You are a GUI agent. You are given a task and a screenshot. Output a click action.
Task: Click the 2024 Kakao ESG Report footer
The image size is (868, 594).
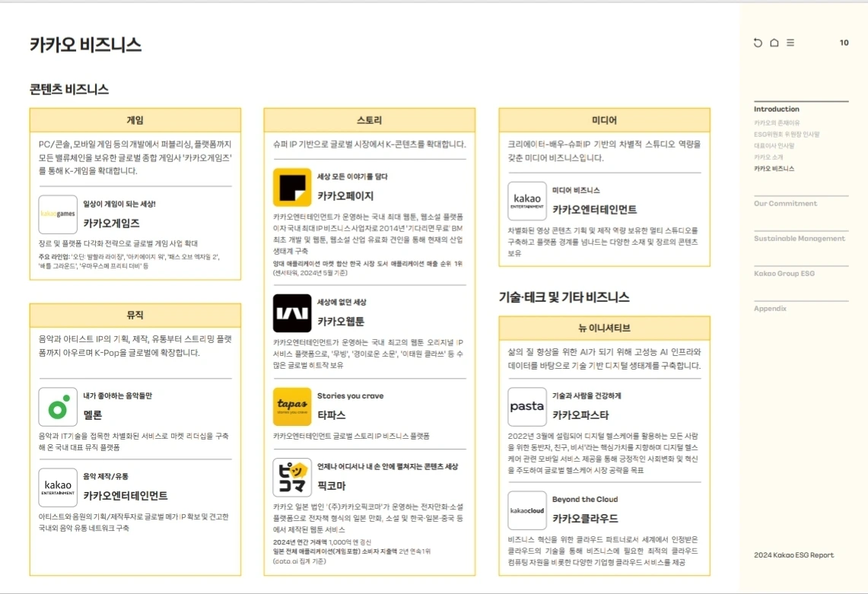pyautogui.click(x=793, y=555)
